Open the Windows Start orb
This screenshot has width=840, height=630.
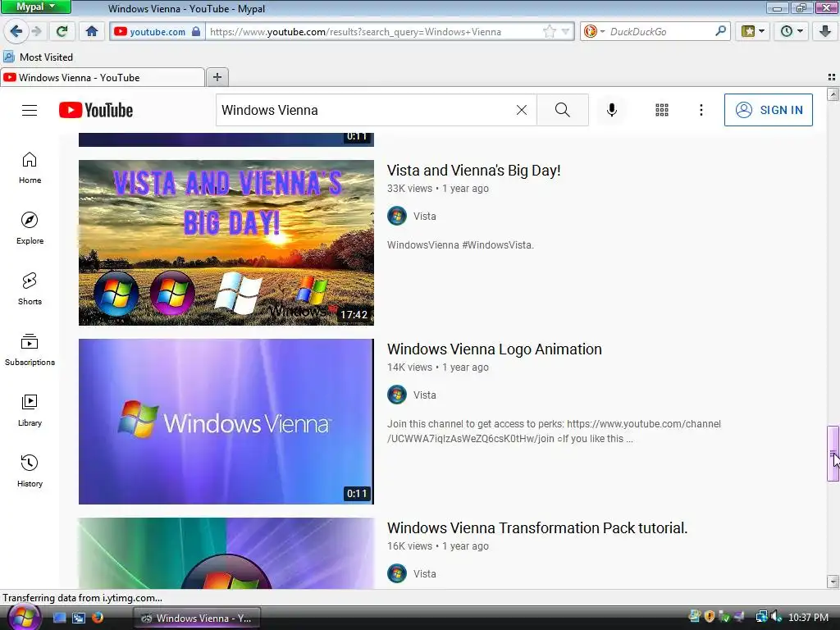(x=24, y=617)
